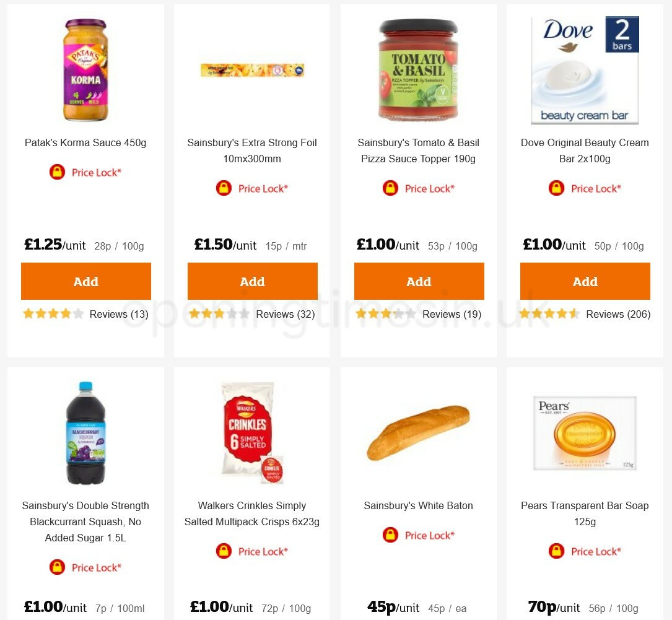This screenshot has width=672, height=620.
Task: Click the Price Lock icon on Blackcurrant Squash
Action: pos(57,567)
